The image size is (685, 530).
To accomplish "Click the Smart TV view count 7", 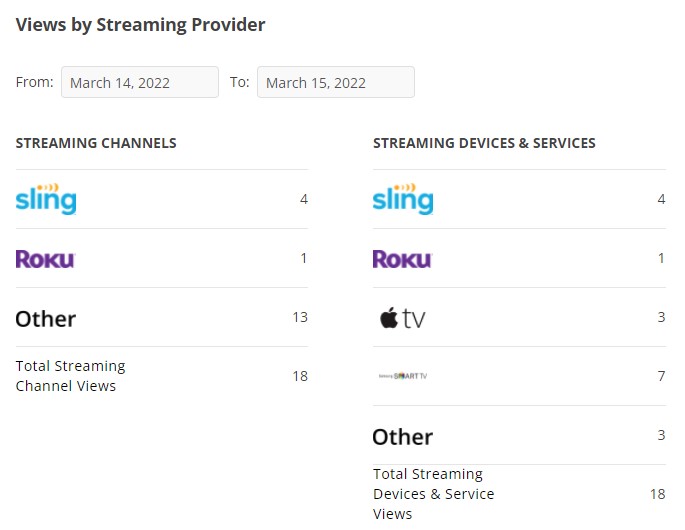I will point(661,376).
